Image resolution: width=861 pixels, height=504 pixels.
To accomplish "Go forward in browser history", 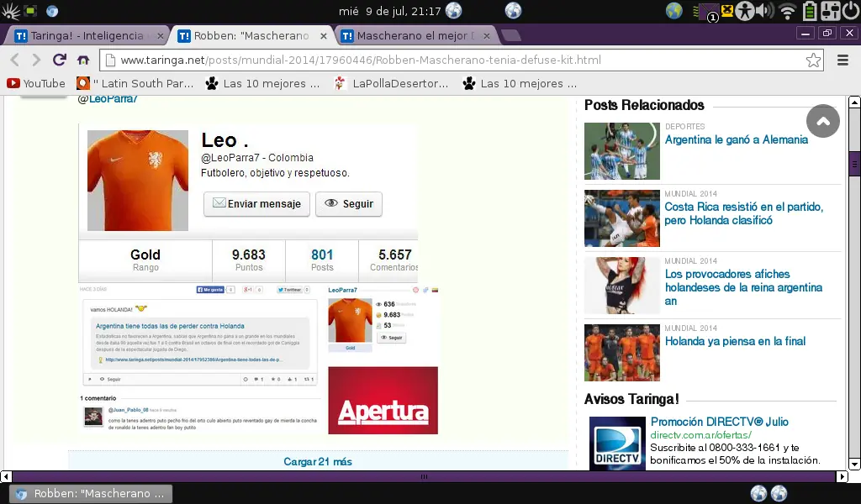I will (36, 60).
